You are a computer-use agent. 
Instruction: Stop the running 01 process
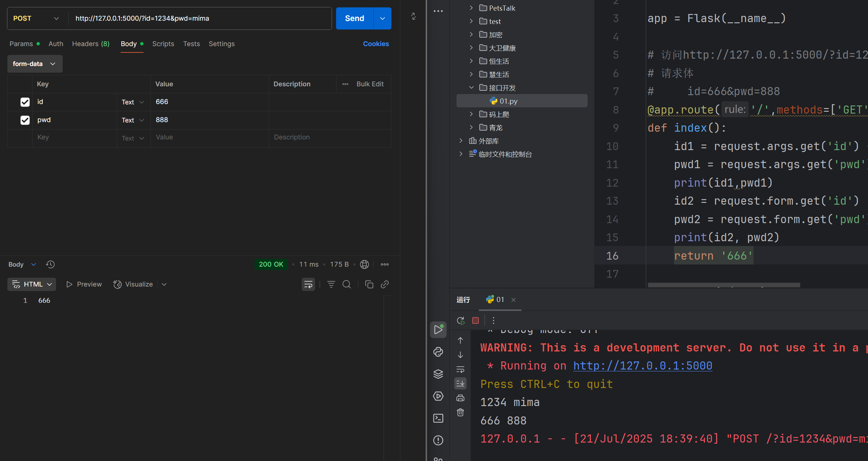pyautogui.click(x=476, y=320)
